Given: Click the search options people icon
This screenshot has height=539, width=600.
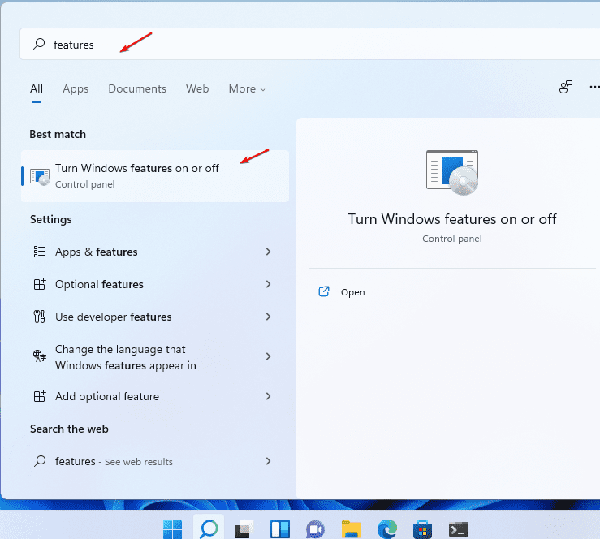Looking at the screenshot, I should tap(565, 88).
